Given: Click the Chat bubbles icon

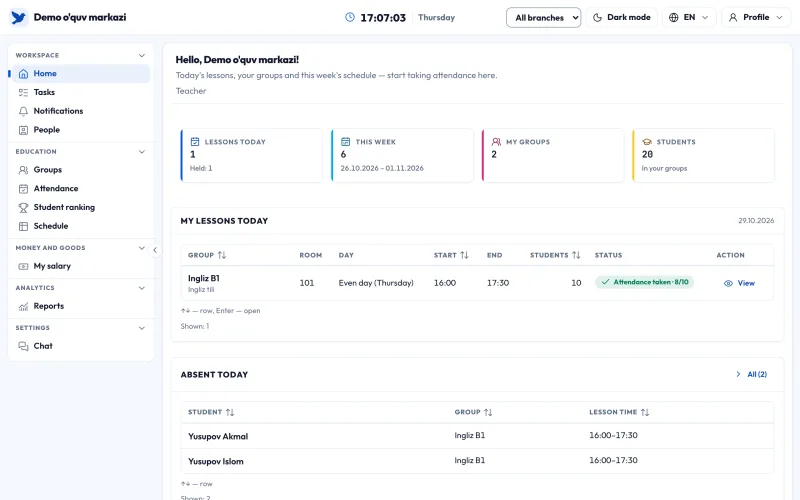Looking at the screenshot, I should 23,346.
